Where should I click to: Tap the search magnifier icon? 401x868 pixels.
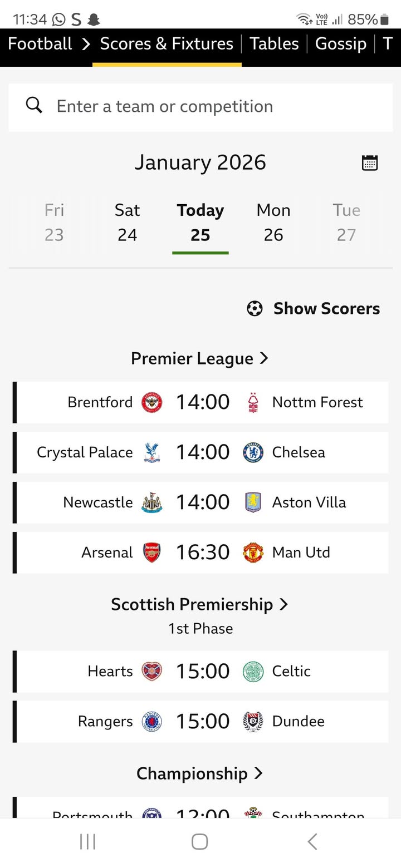pyautogui.click(x=34, y=105)
